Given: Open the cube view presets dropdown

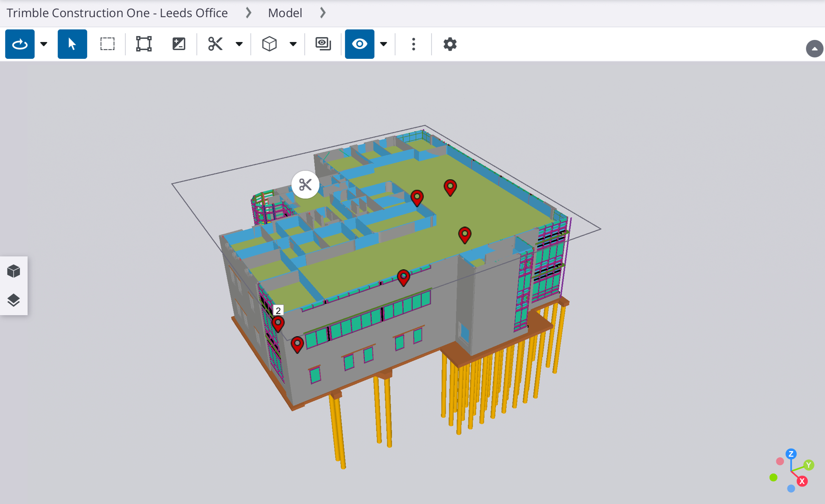Looking at the screenshot, I should pos(293,44).
